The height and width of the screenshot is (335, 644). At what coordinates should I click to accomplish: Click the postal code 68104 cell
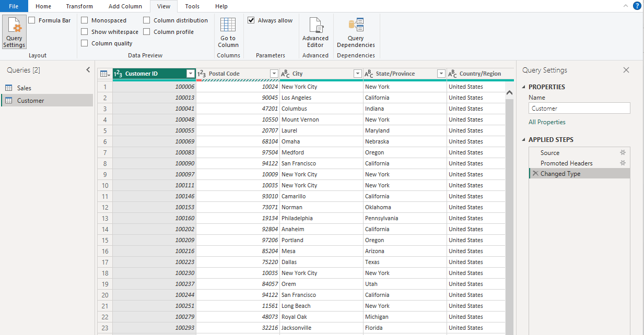pyautogui.click(x=238, y=141)
